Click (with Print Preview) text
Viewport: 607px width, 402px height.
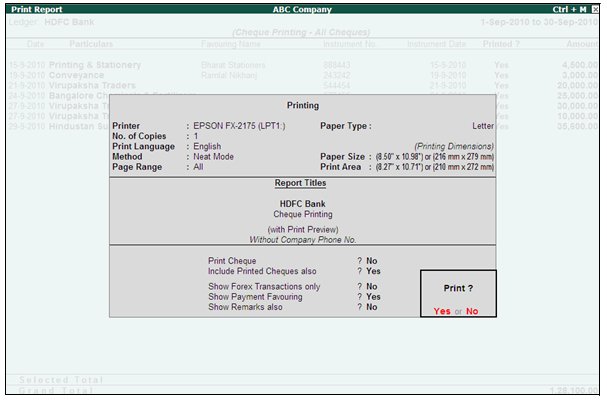click(x=303, y=229)
